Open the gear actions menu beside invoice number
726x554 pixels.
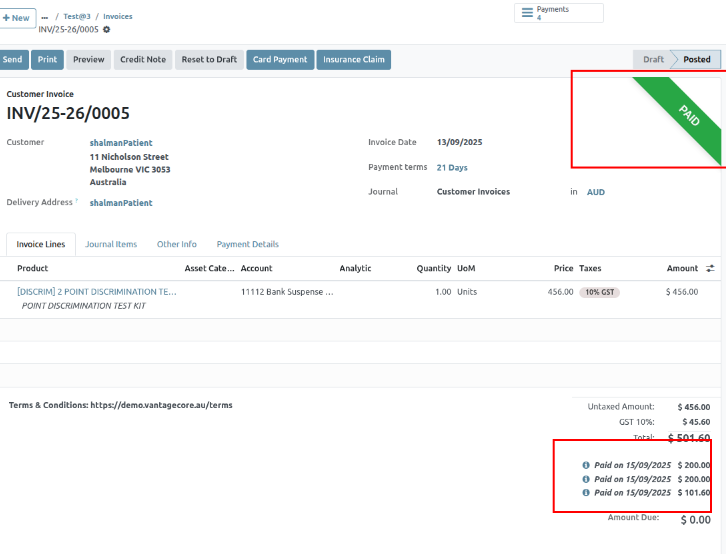(107, 29)
